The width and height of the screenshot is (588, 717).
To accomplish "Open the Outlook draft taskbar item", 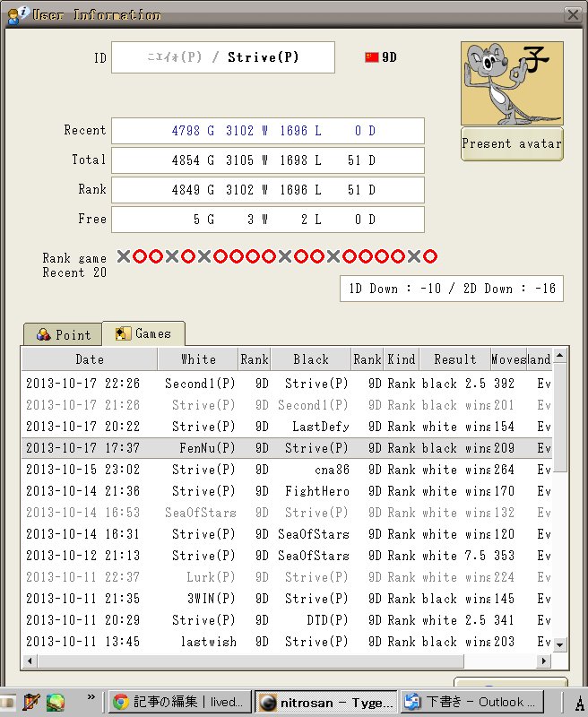I will click(x=471, y=702).
